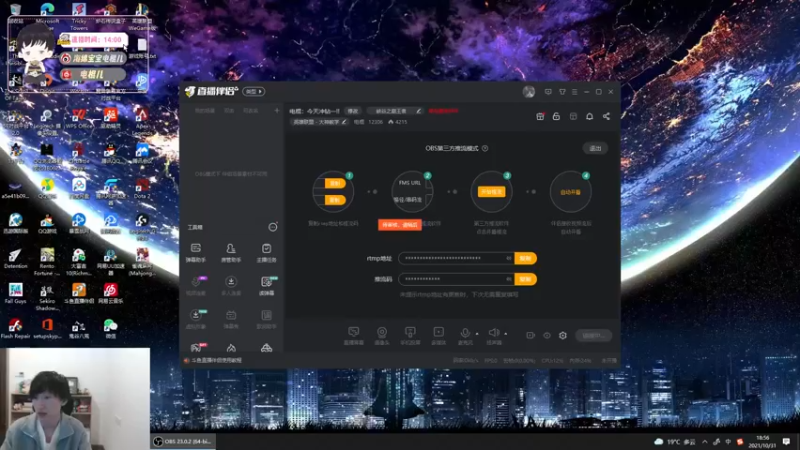This screenshot has width=800, height=450.
Task: Add the 摄像头 camera source
Action: tap(382, 336)
